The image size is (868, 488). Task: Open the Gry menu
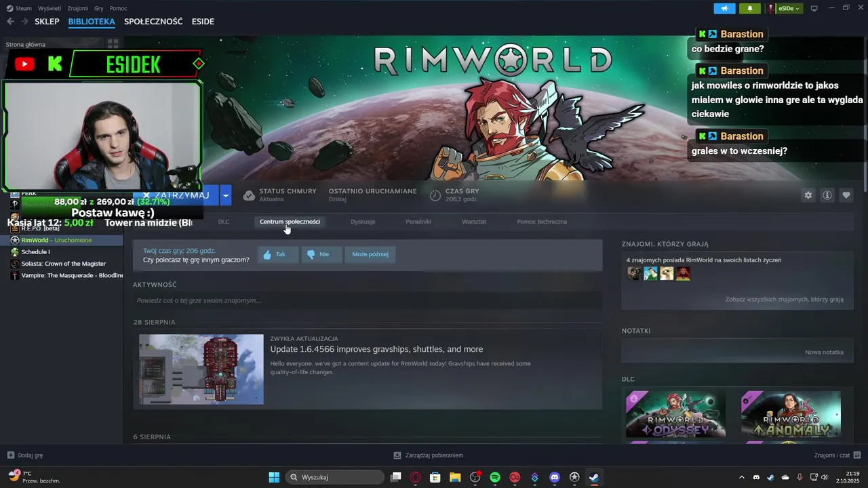tap(99, 8)
